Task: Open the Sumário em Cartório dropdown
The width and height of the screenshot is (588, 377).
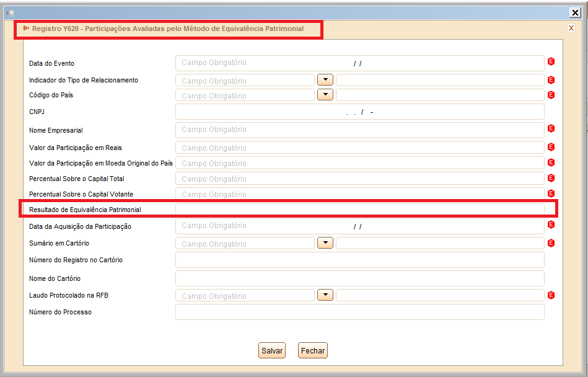Action: pyautogui.click(x=325, y=243)
